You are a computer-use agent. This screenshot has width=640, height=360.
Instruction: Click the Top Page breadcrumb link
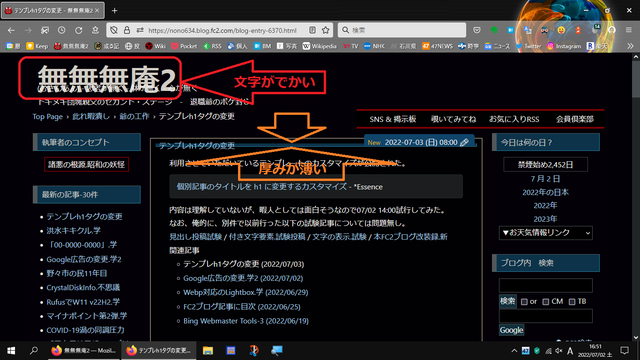[x=48, y=116]
